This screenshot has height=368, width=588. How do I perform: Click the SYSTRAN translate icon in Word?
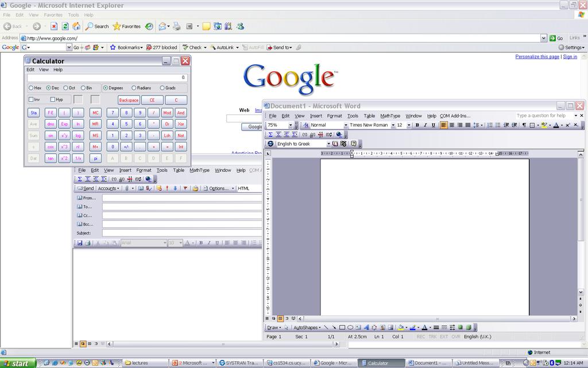point(270,144)
